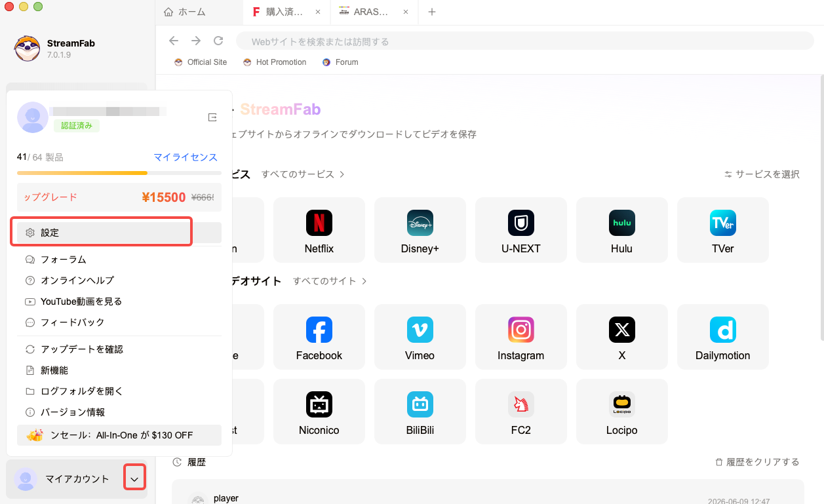Click the browser back arrow

click(x=174, y=41)
